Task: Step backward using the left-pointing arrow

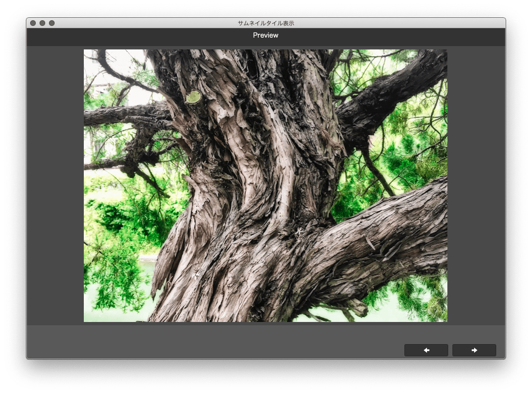Action: coord(426,350)
